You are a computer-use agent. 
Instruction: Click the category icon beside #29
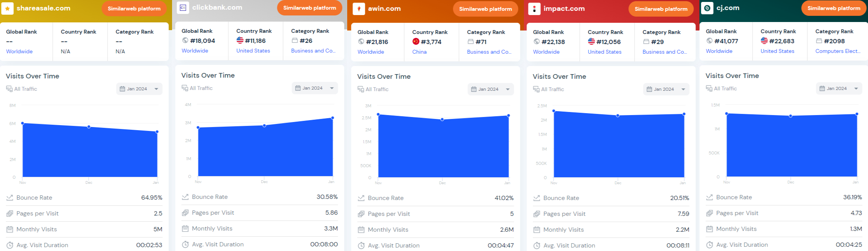646,42
